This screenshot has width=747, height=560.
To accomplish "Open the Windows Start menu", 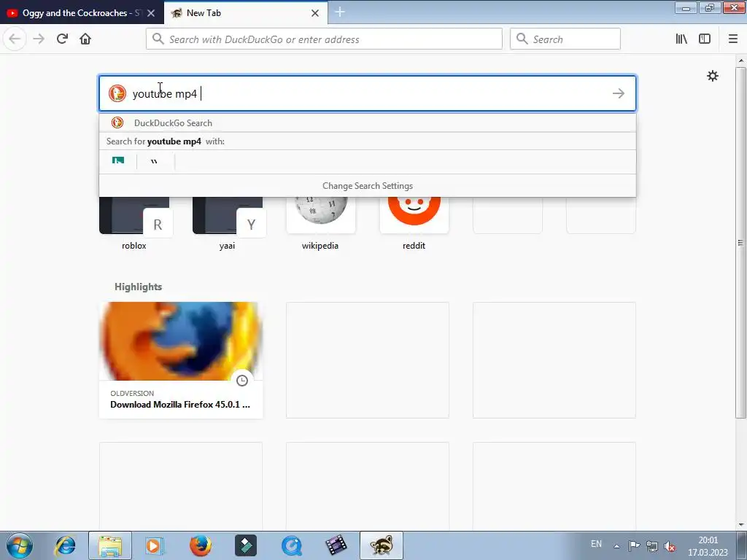I will click(x=20, y=545).
